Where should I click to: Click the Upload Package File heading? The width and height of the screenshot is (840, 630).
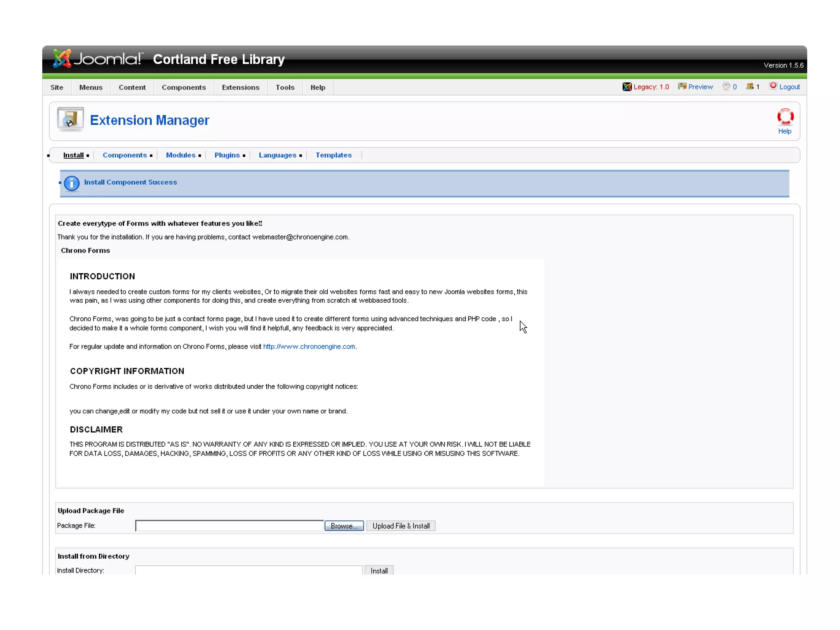click(x=91, y=511)
